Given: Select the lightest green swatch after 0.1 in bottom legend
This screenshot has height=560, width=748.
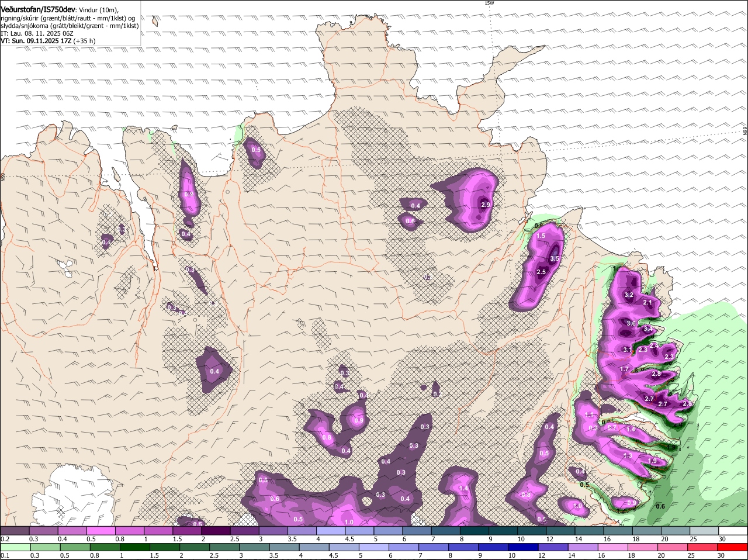Looking at the screenshot, I should [x=15, y=547].
